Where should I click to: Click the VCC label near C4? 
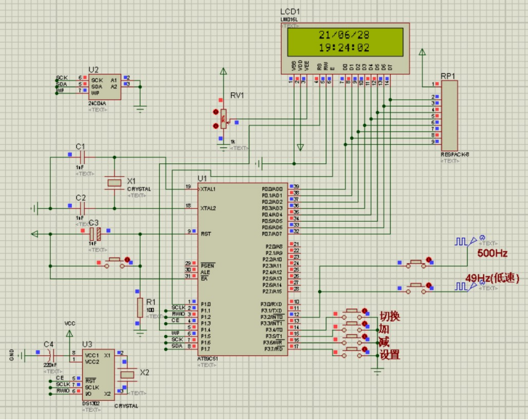pyautogui.click(x=70, y=323)
